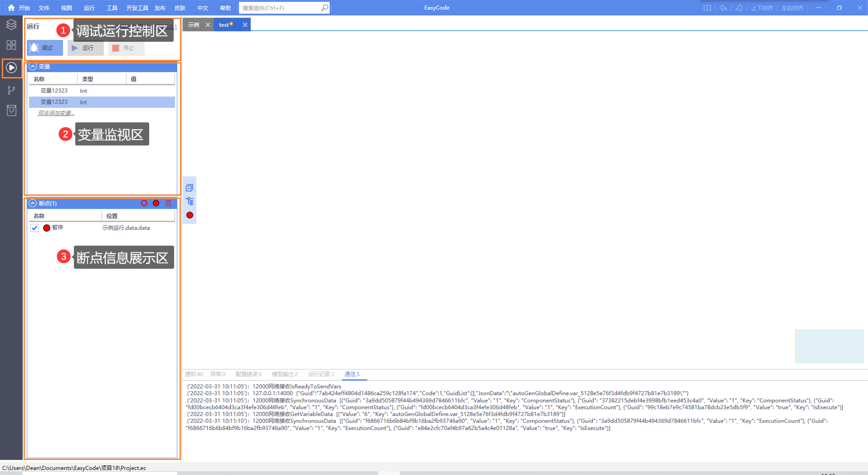The image size is (868, 475).
Task: Click the split view layout icon
Action: click(x=707, y=8)
